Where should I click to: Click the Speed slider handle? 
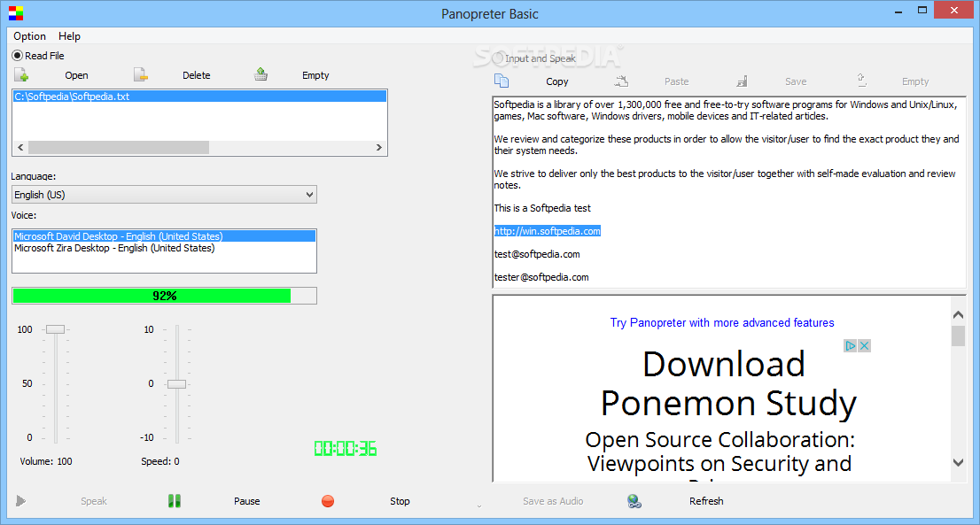[177, 384]
